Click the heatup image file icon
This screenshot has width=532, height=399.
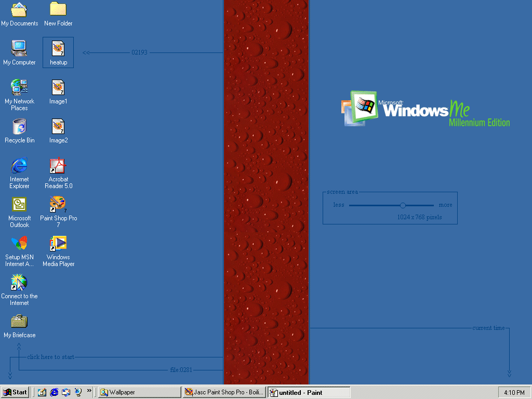[58, 52]
